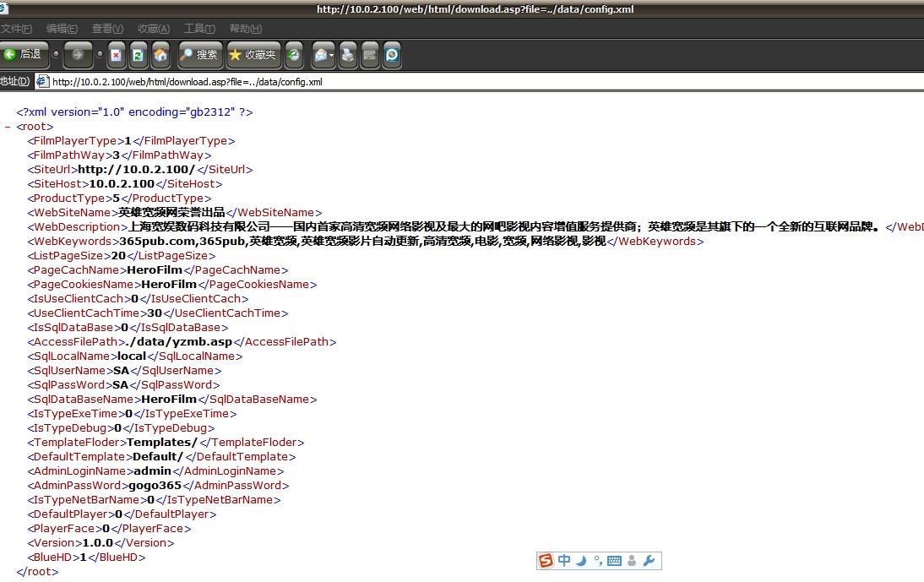Click the AccessFilePath value ./data/yzmb.asp

coord(180,341)
